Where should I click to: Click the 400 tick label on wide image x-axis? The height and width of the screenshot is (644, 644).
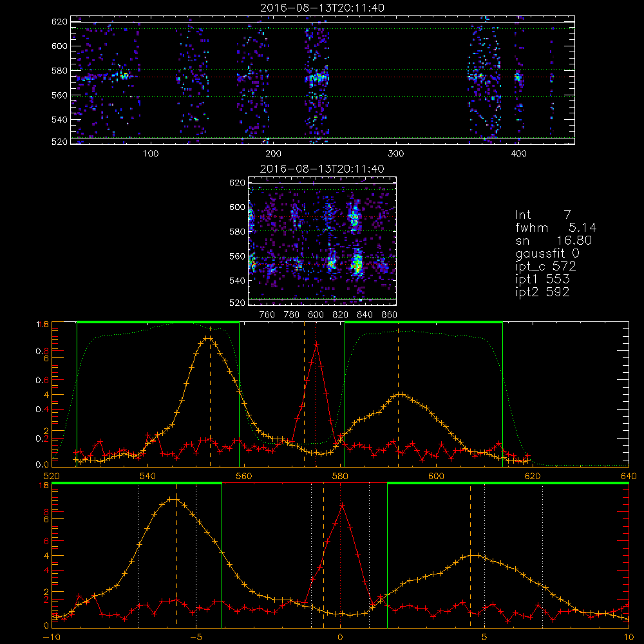pos(518,154)
